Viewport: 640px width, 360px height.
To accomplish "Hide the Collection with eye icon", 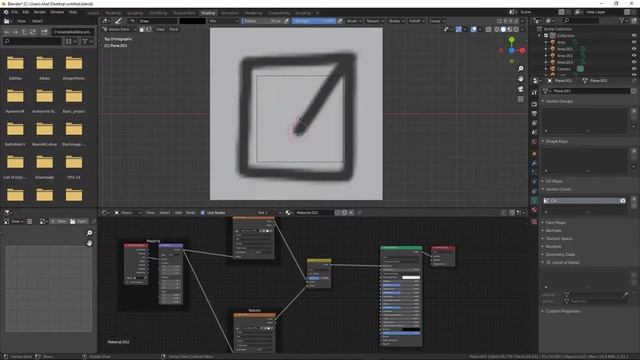I will (634, 36).
